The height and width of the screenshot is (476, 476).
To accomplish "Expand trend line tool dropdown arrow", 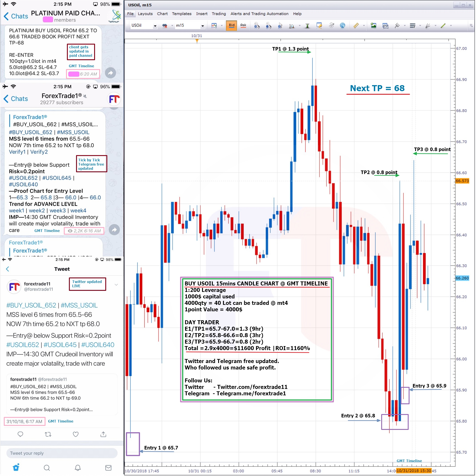I will click(451, 26).
